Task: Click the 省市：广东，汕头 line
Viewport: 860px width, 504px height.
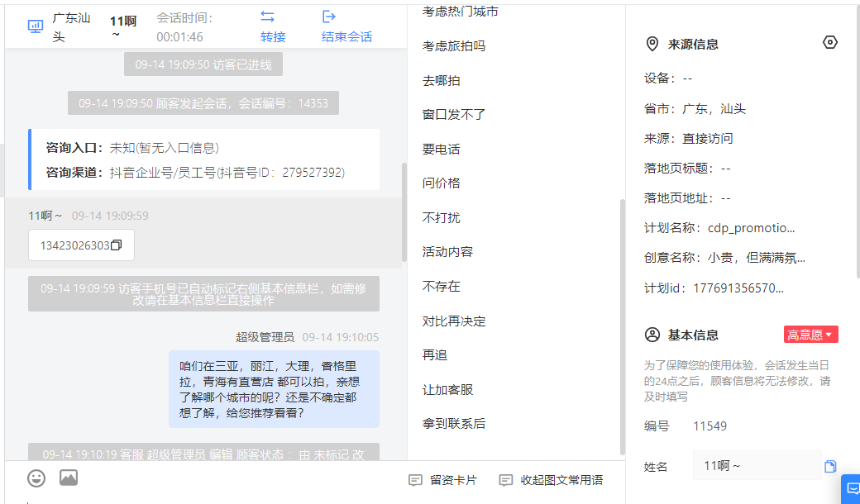Action: coord(695,109)
